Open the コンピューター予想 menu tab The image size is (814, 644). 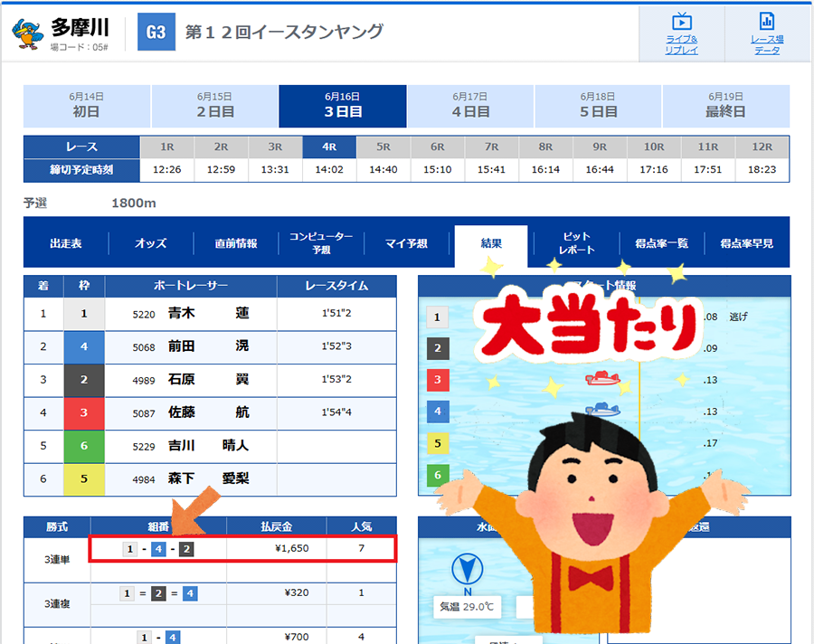click(x=321, y=243)
